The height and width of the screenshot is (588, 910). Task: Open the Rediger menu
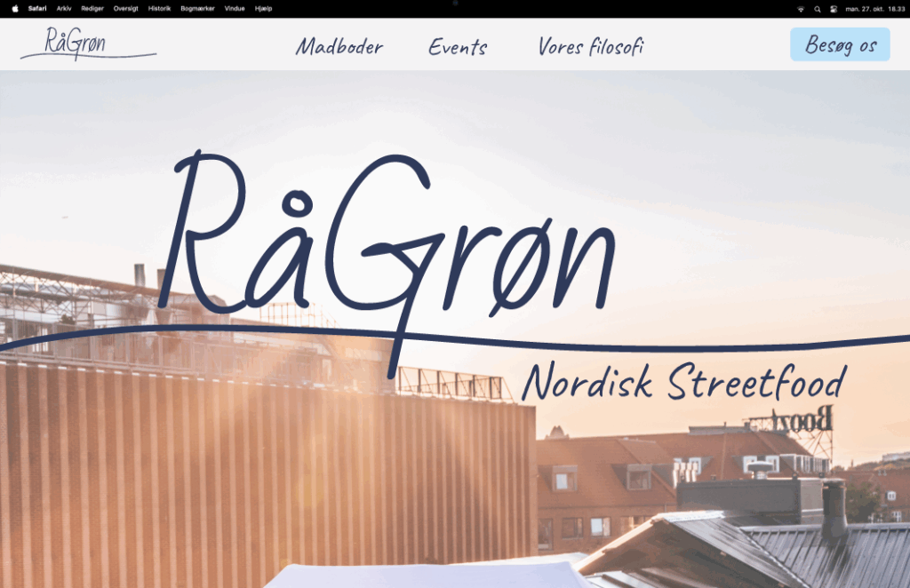pyautogui.click(x=92, y=8)
